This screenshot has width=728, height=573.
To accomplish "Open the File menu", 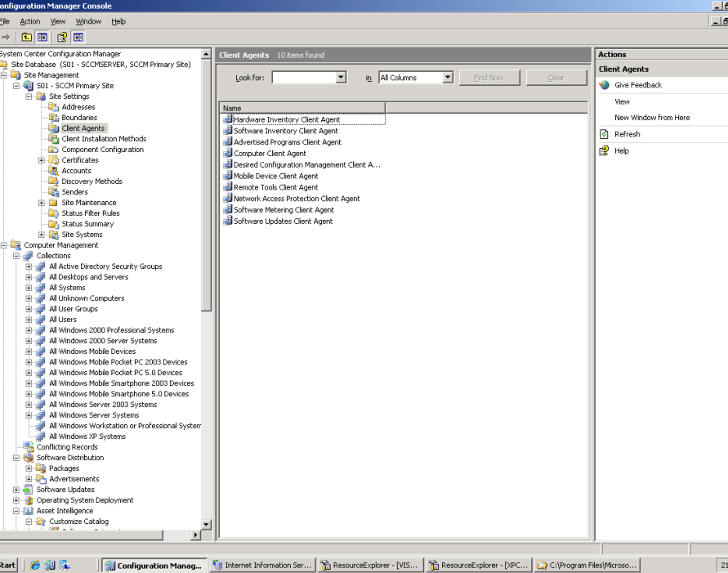I will tap(5, 21).
